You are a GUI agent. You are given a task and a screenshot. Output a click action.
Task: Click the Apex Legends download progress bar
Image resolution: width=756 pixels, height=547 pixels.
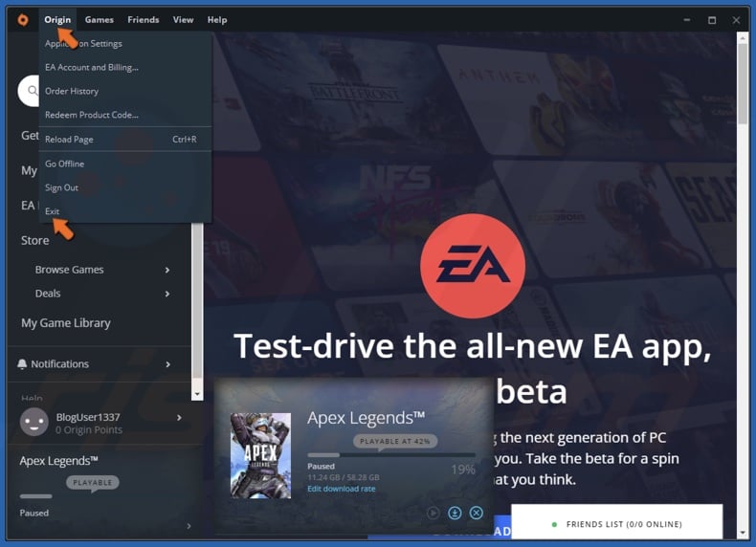(391, 455)
